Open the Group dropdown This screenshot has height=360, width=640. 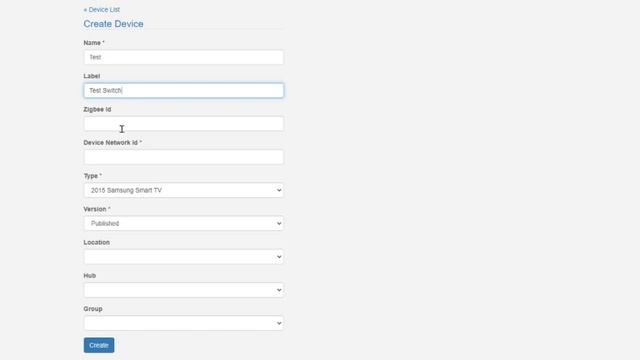click(184, 323)
